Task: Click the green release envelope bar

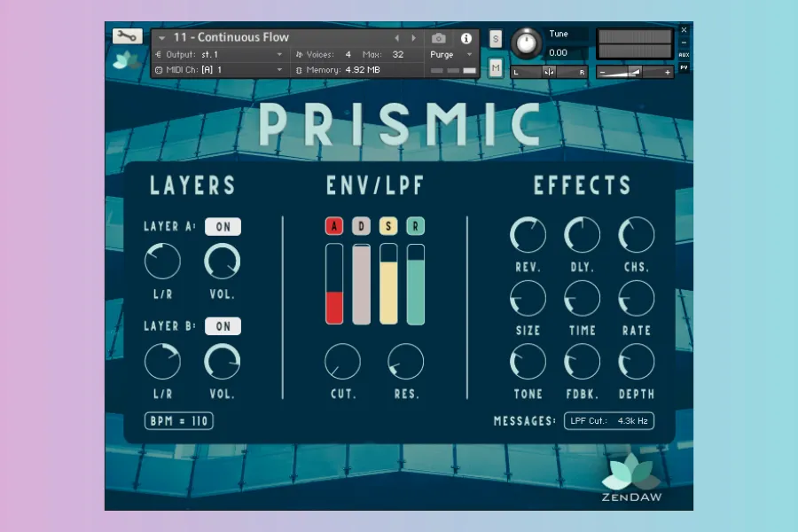Action: 415,284
